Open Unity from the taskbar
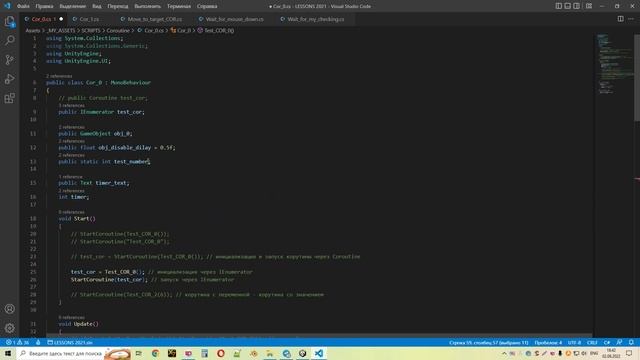The image size is (640, 360). [x=302, y=353]
